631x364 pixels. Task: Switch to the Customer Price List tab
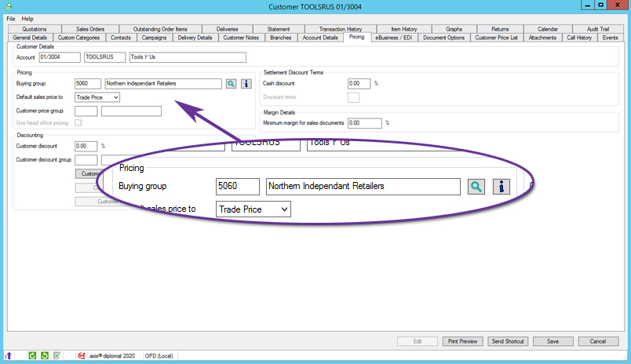(496, 38)
